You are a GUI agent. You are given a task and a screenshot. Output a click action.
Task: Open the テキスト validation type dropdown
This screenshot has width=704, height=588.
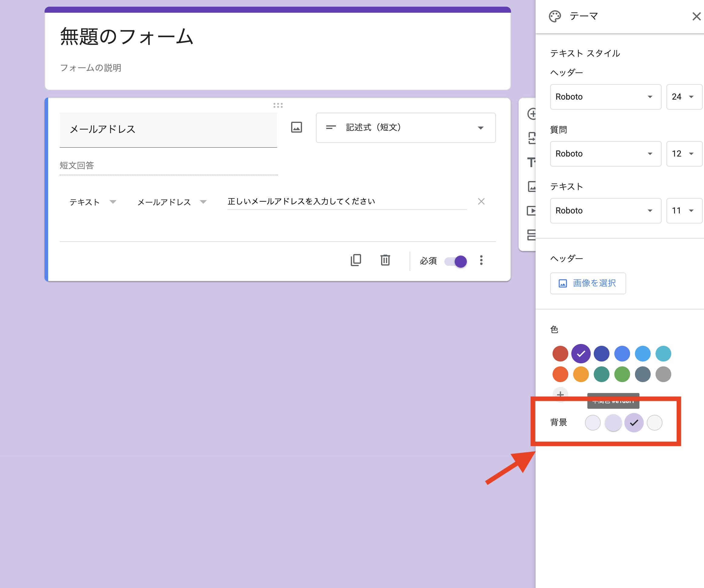92,202
